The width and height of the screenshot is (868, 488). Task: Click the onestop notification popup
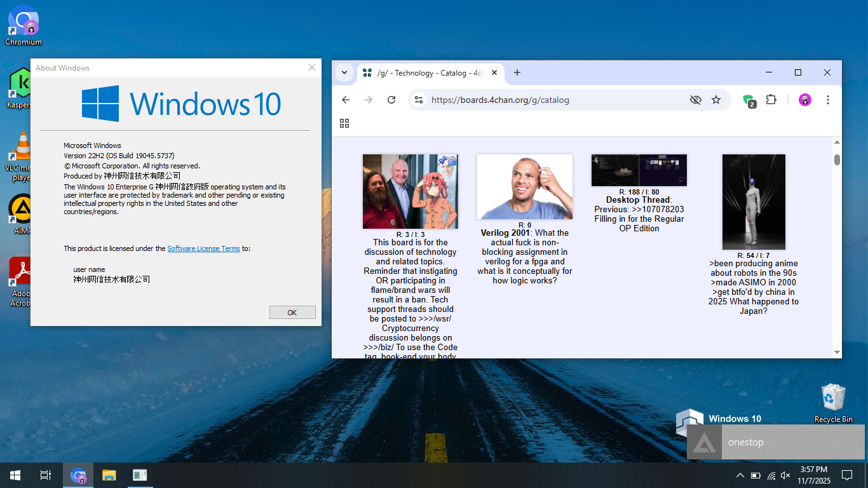tap(776, 442)
